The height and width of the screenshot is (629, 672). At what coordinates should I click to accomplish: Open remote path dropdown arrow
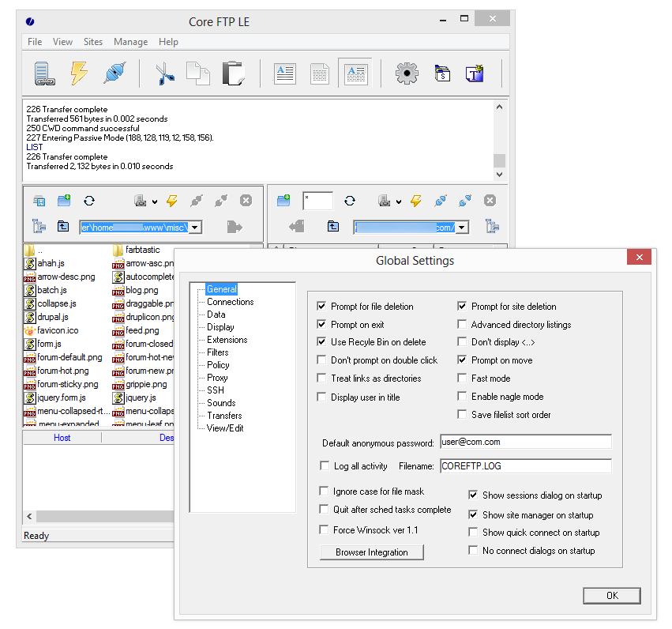pyautogui.click(x=462, y=228)
